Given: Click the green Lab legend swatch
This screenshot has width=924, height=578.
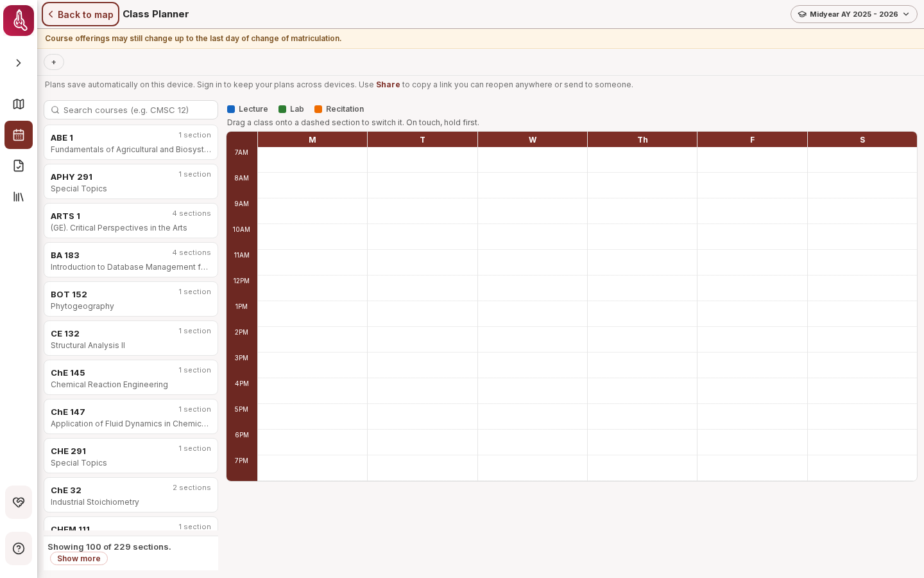Looking at the screenshot, I should pyautogui.click(x=282, y=109).
